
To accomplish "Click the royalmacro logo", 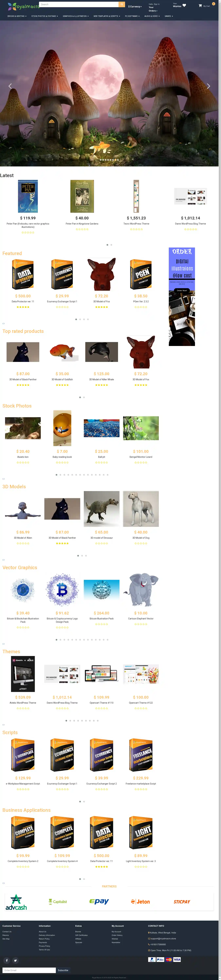I will [x=24, y=6].
